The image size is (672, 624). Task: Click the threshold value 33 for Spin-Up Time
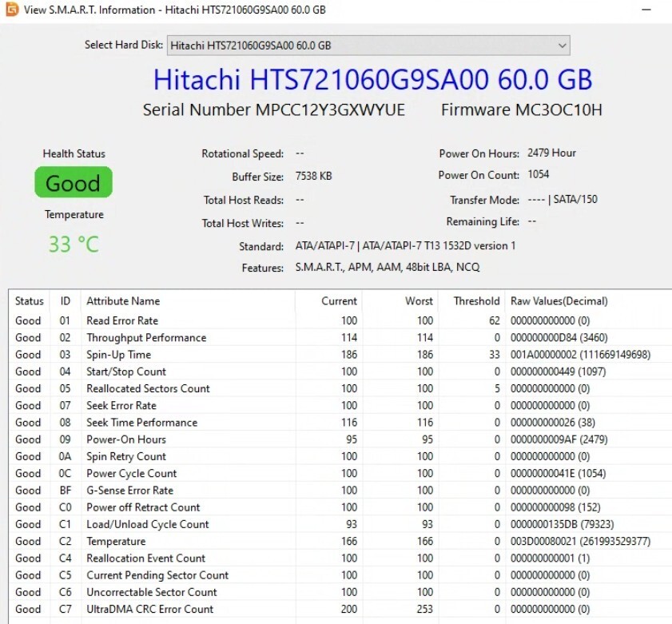494,355
